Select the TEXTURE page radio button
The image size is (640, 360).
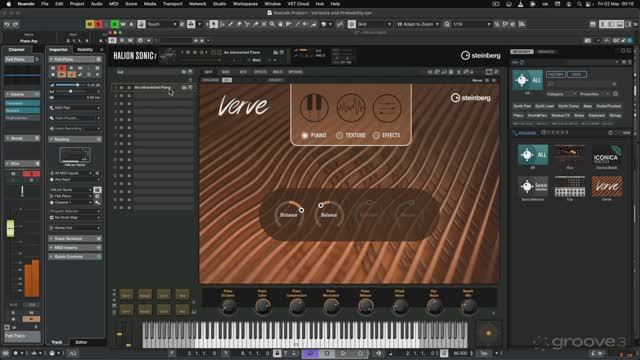point(339,135)
